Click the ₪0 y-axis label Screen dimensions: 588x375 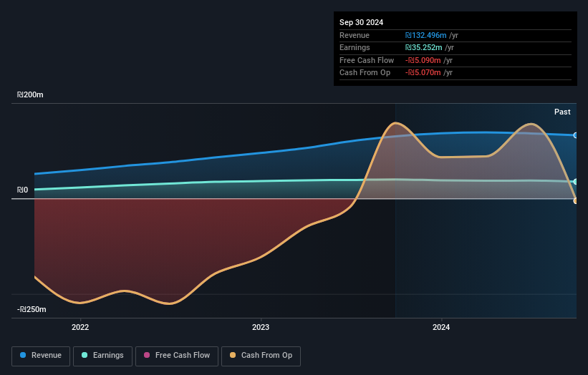[22, 190]
